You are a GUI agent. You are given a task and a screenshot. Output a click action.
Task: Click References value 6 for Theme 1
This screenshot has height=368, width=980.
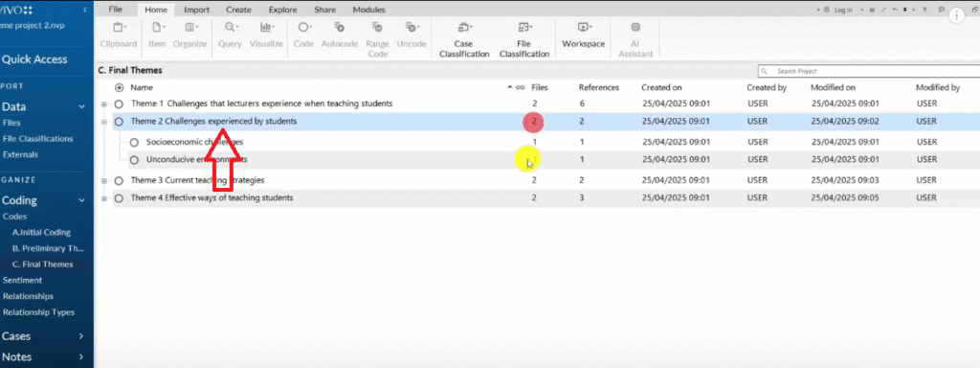(x=581, y=103)
